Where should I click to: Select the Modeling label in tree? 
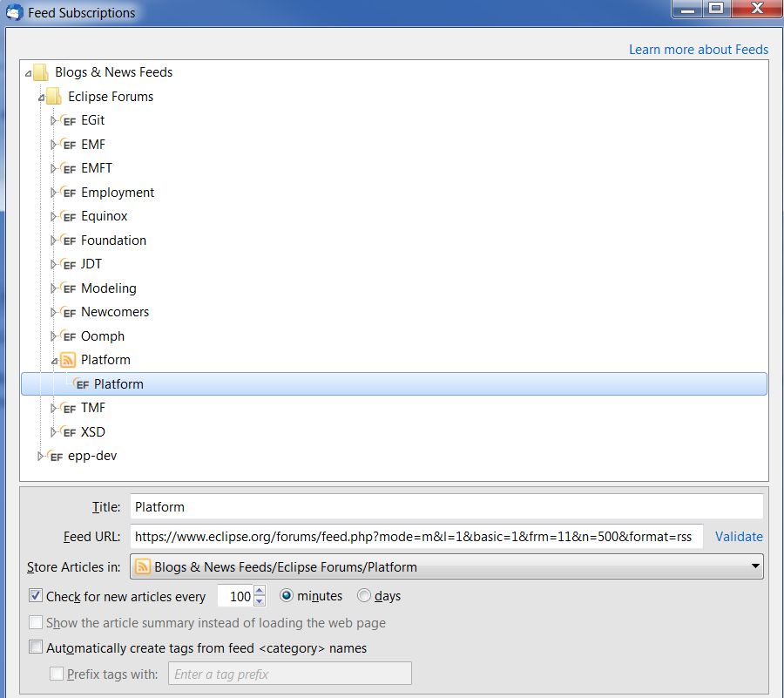[x=109, y=288]
